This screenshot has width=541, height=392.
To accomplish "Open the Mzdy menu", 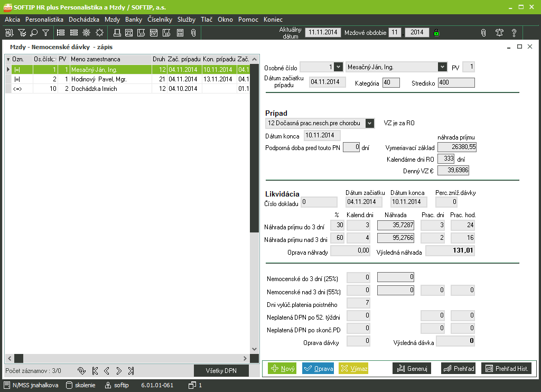I will click(112, 20).
